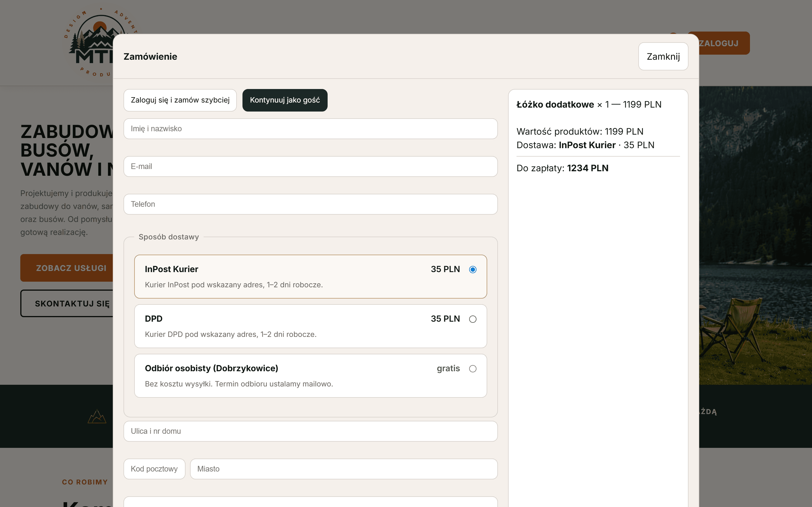Select Kontynuuj jako gość tab

(x=285, y=100)
